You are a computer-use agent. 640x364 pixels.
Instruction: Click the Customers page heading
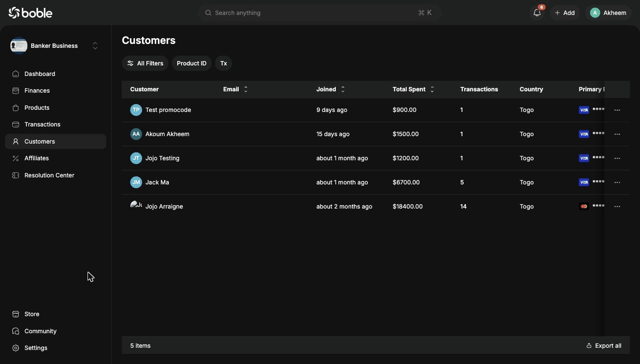click(149, 40)
